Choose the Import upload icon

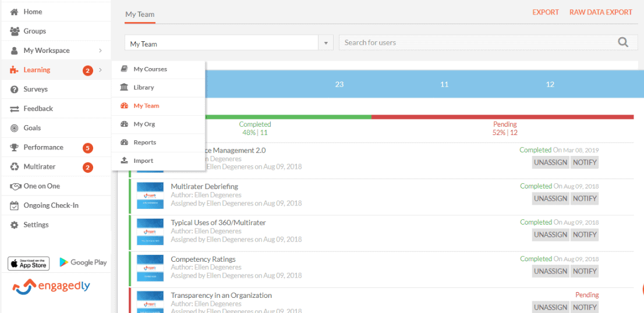(x=124, y=161)
